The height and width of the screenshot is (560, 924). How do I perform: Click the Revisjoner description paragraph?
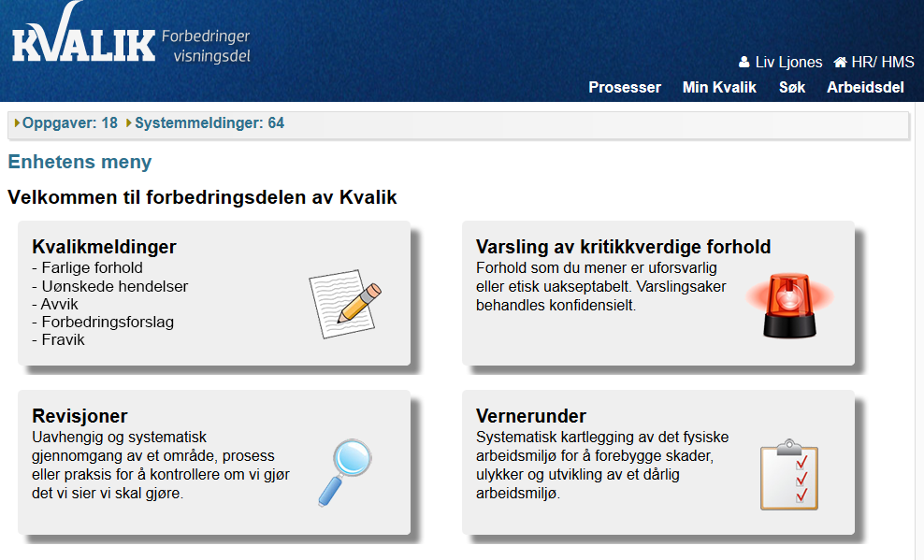point(160,466)
